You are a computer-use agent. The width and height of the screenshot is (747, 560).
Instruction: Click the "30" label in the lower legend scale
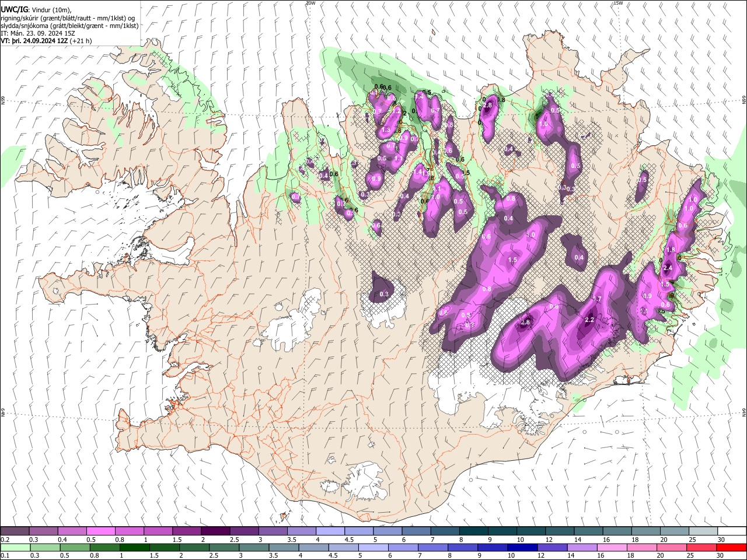721,556
